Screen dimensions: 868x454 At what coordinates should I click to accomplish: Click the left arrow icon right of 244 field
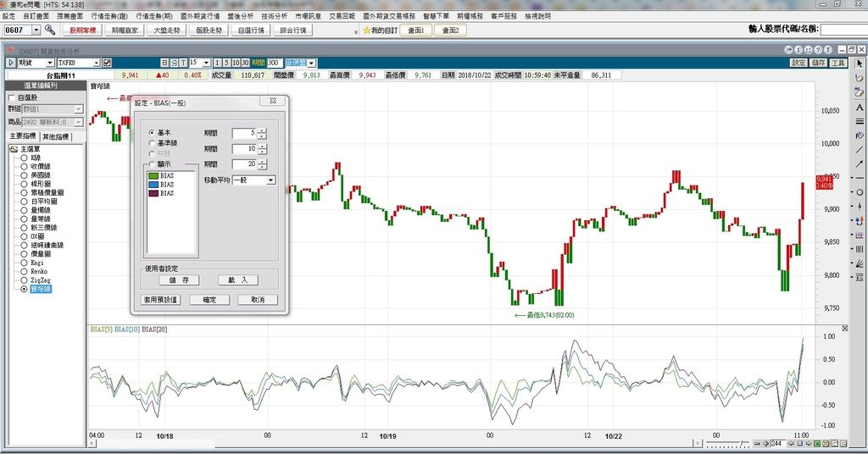tap(791, 444)
